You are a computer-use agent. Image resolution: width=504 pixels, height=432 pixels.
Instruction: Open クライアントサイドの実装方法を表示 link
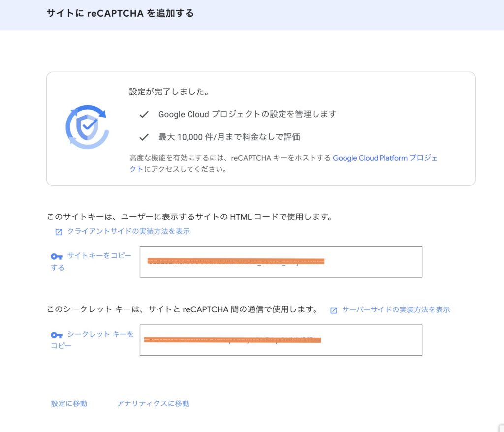tap(128, 231)
